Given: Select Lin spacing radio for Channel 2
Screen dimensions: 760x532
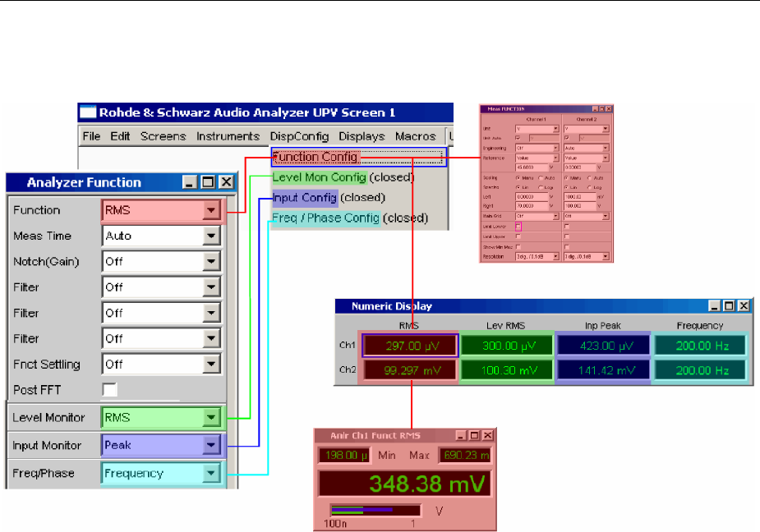Looking at the screenshot, I should [x=566, y=187].
